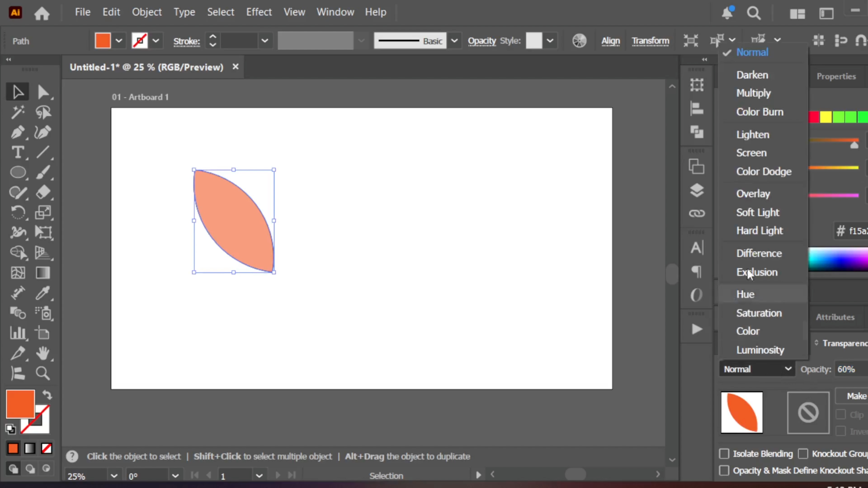Open the Basic brush definition dropdown
The height and width of the screenshot is (488, 868).
pyautogui.click(x=454, y=41)
